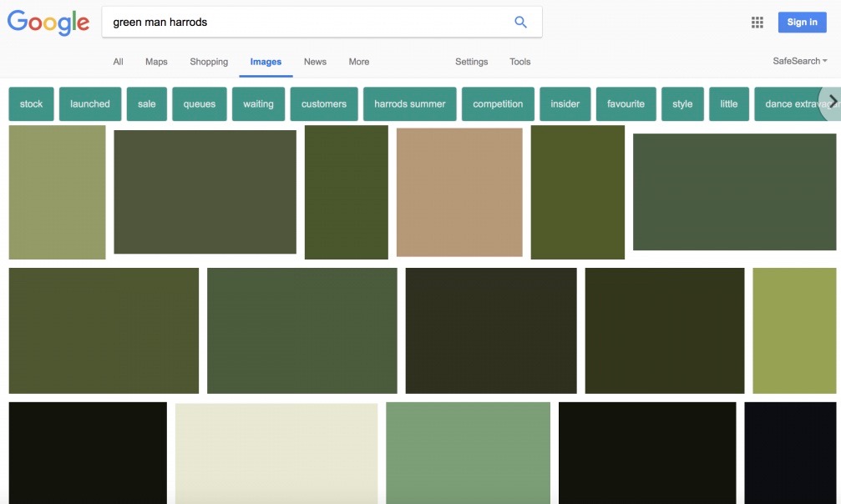Click inside the 'green man harrods' search box
The height and width of the screenshot is (504, 841).
click(x=305, y=23)
